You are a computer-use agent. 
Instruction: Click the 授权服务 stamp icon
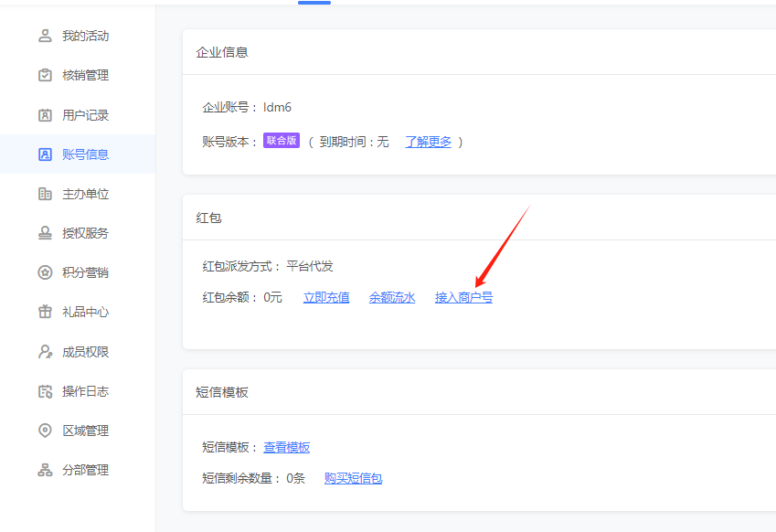coord(45,233)
